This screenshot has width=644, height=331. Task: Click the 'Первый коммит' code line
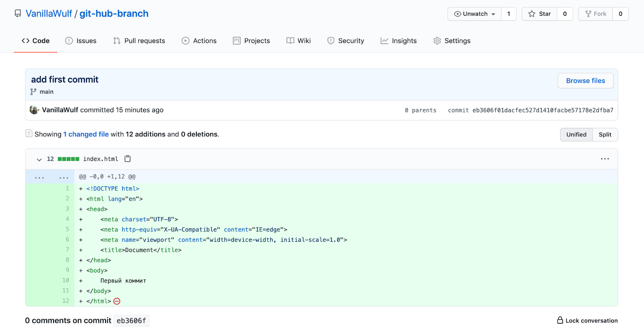click(x=123, y=281)
